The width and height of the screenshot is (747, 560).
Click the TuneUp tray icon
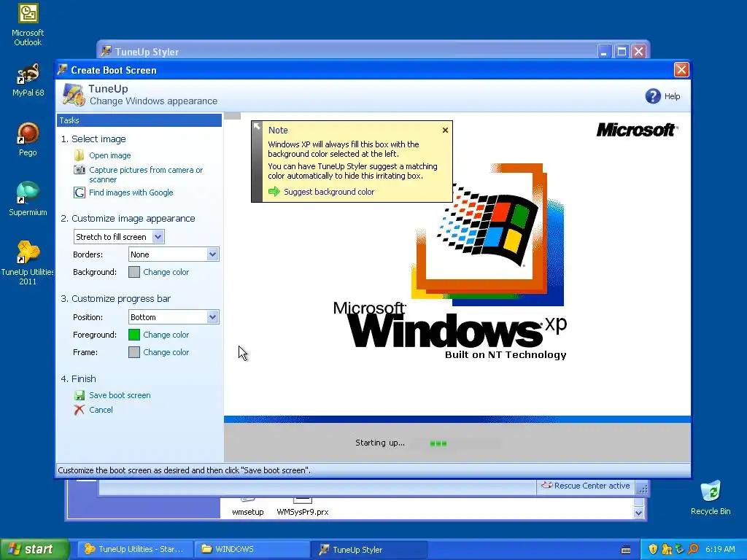(666, 549)
